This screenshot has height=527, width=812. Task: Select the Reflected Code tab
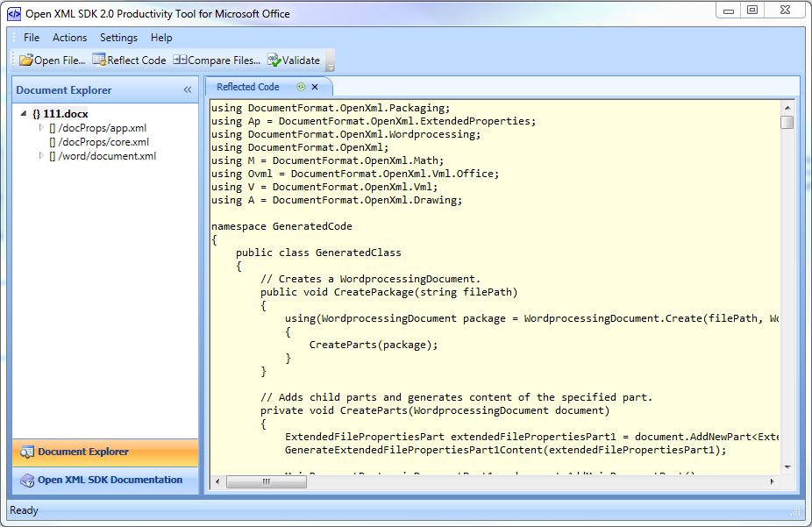click(x=247, y=87)
